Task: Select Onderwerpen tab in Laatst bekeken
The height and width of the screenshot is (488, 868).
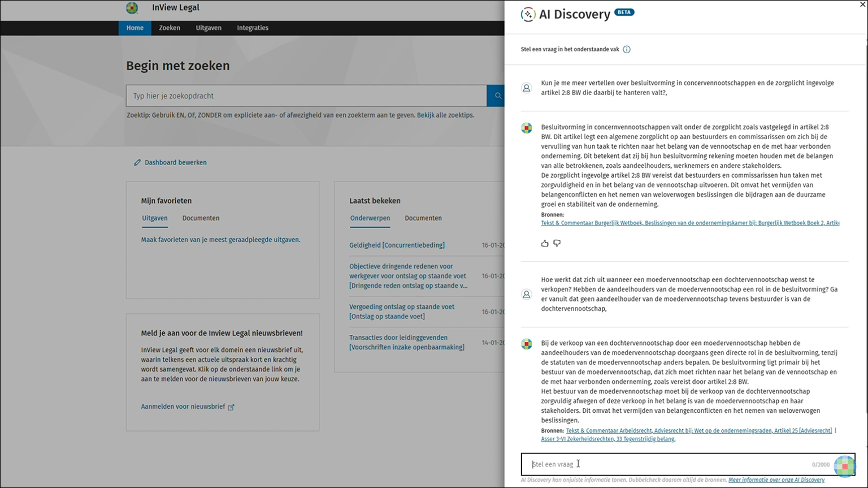Action: [370, 218]
